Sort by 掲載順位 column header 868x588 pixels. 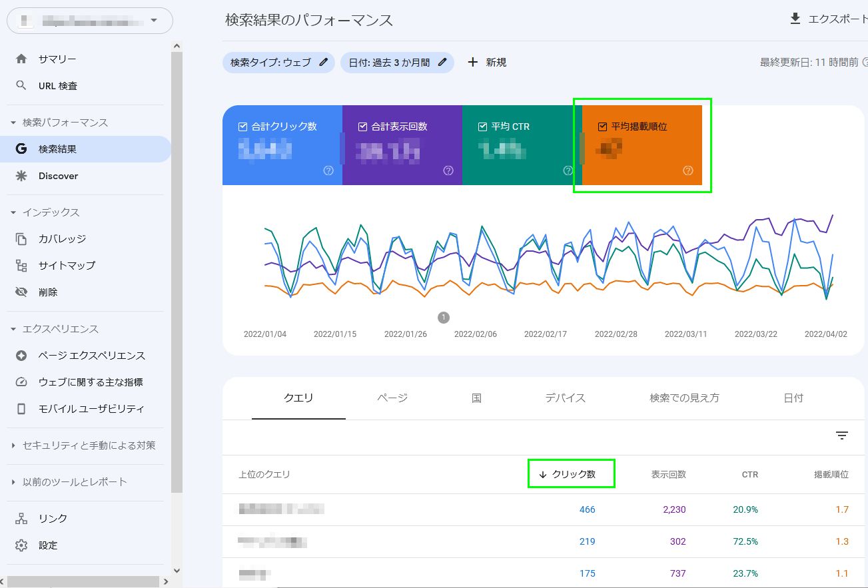pyautogui.click(x=831, y=475)
